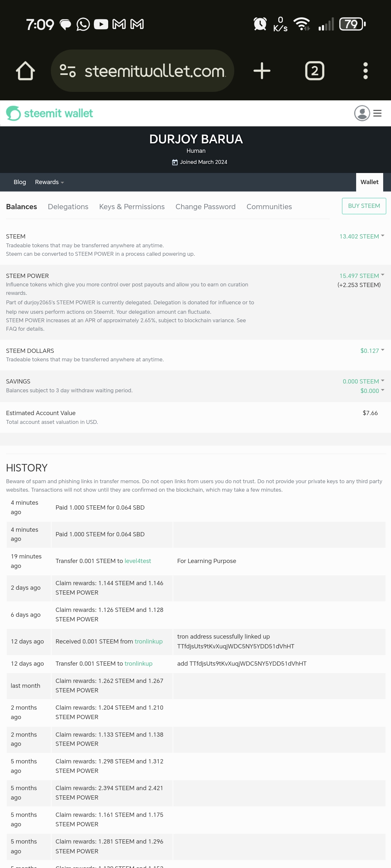Open the Keys & Permissions tab

point(132,207)
